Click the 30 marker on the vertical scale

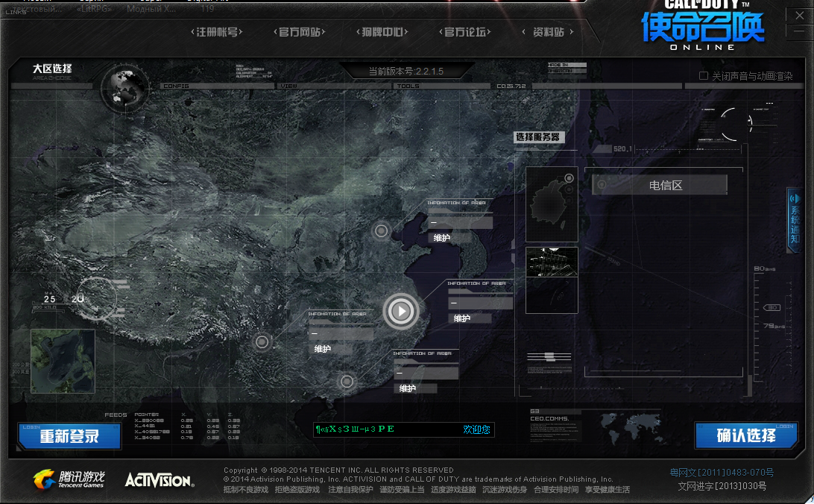coord(772,307)
